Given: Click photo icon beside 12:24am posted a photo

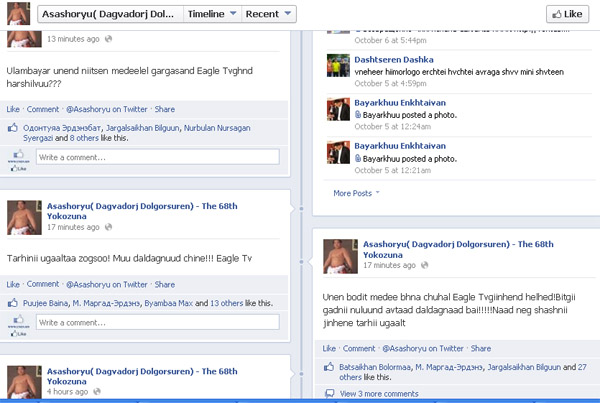Looking at the screenshot, I should (x=358, y=114).
